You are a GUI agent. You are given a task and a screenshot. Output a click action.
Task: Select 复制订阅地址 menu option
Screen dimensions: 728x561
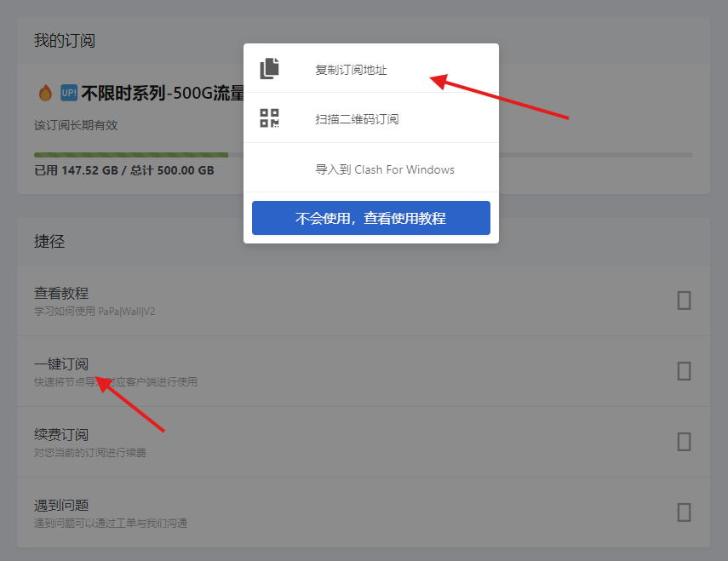[x=351, y=70]
